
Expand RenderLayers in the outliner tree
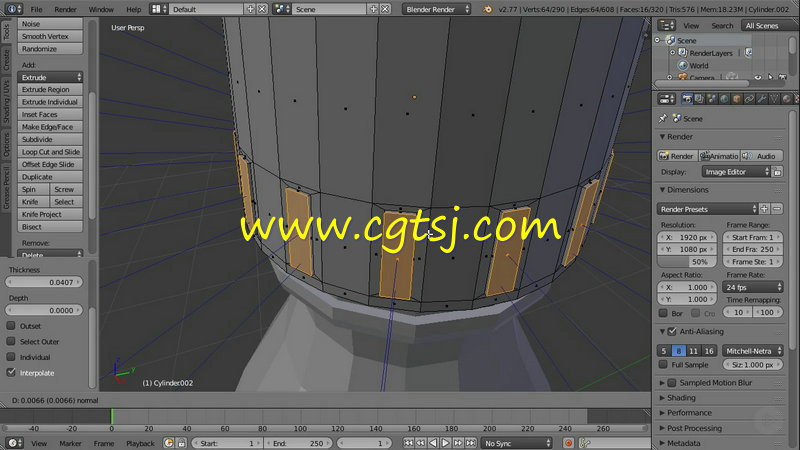pos(672,53)
